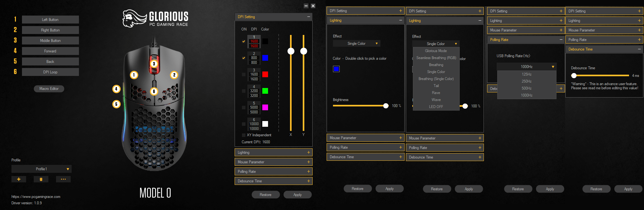Launch the Macro Editor
Viewport: 644px width, 210px height.
pos(49,89)
